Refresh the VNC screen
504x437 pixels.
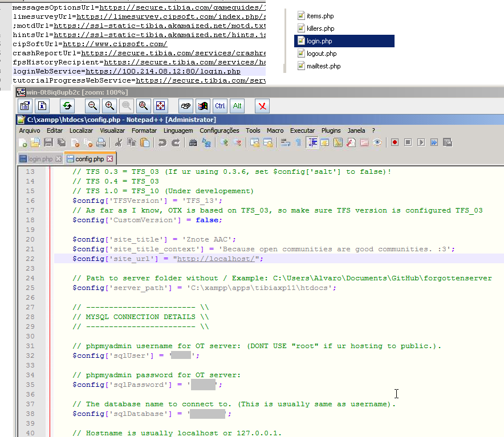(x=67, y=106)
